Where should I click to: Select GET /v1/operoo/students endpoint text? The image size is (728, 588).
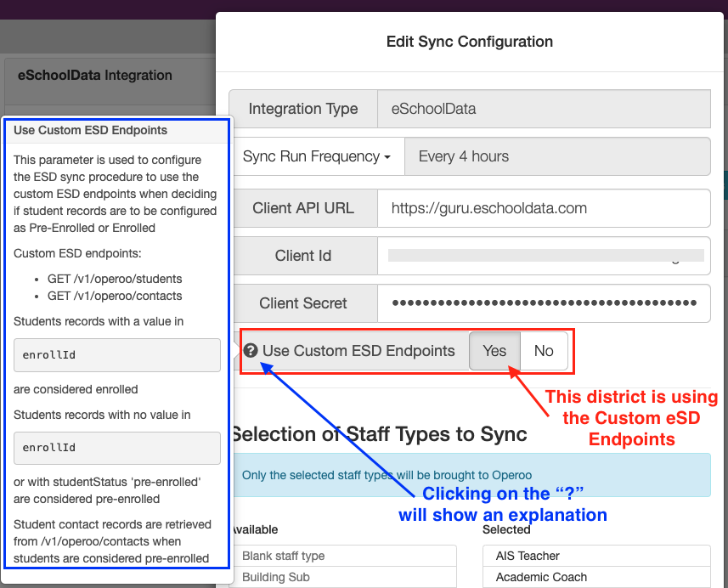pyautogui.click(x=115, y=279)
